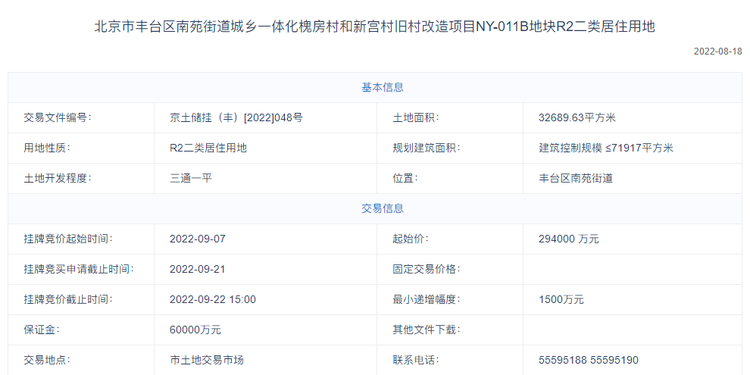Screen dimensions: 750x375
Task: Click the 挂牌竞价截止时间 label
Action: click(x=68, y=299)
